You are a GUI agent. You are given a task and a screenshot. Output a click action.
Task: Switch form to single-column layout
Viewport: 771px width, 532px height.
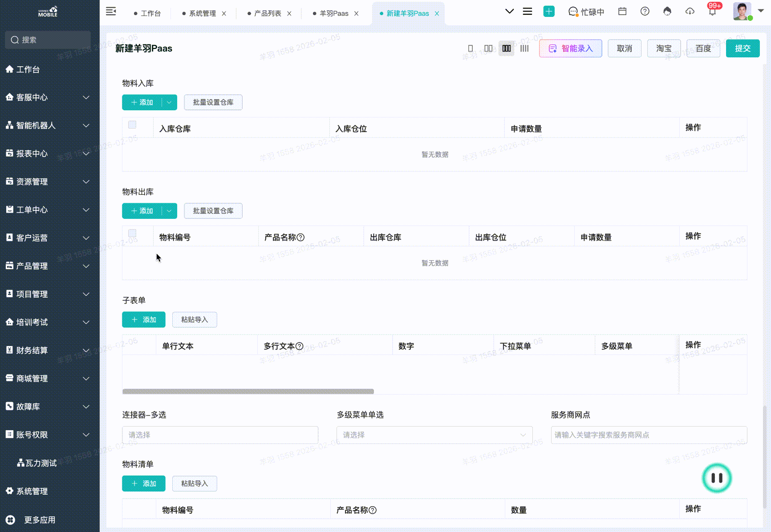[x=471, y=48]
